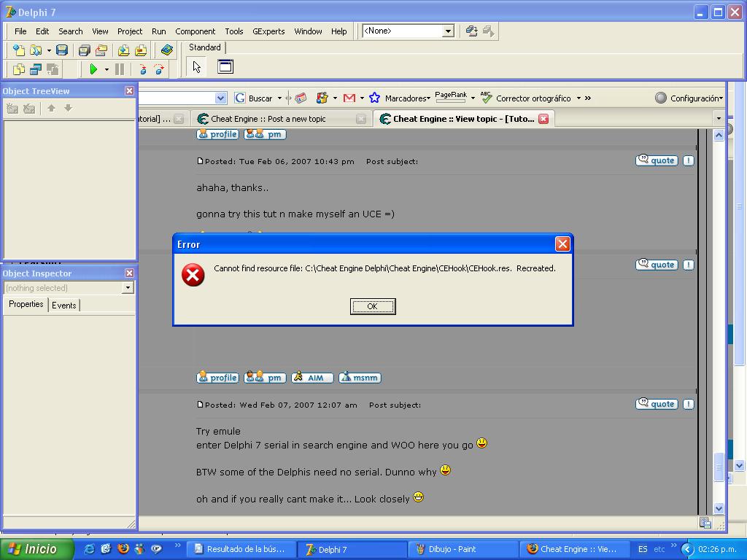Click the Pause icon
747x560 pixels.
point(120,69)
